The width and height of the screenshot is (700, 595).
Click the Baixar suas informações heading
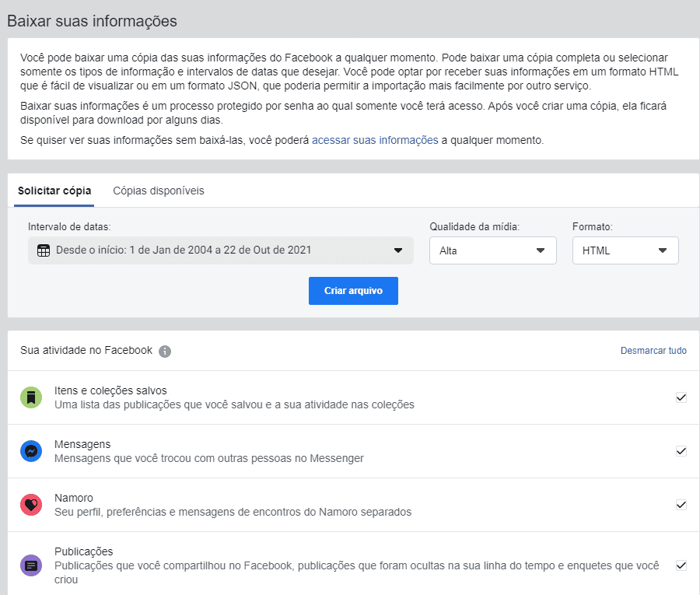(92, 21)
